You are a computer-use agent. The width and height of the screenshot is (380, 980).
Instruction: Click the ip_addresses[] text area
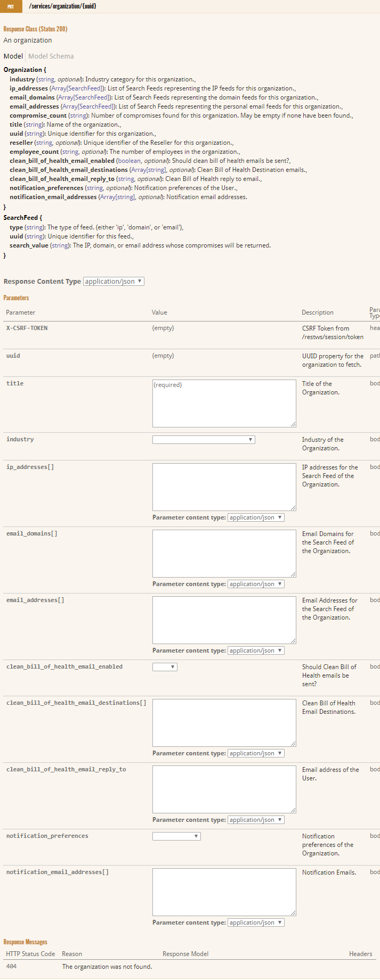[x=224, y=487]
